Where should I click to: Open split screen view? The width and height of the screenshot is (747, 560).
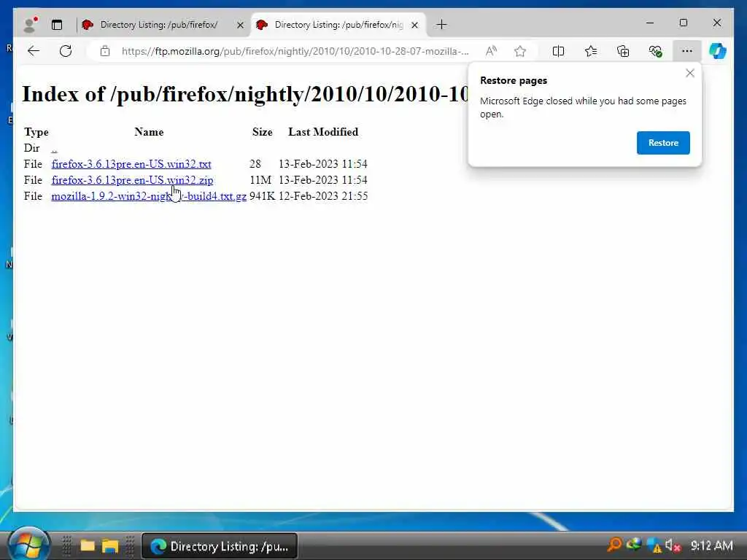tap(558, 51)
